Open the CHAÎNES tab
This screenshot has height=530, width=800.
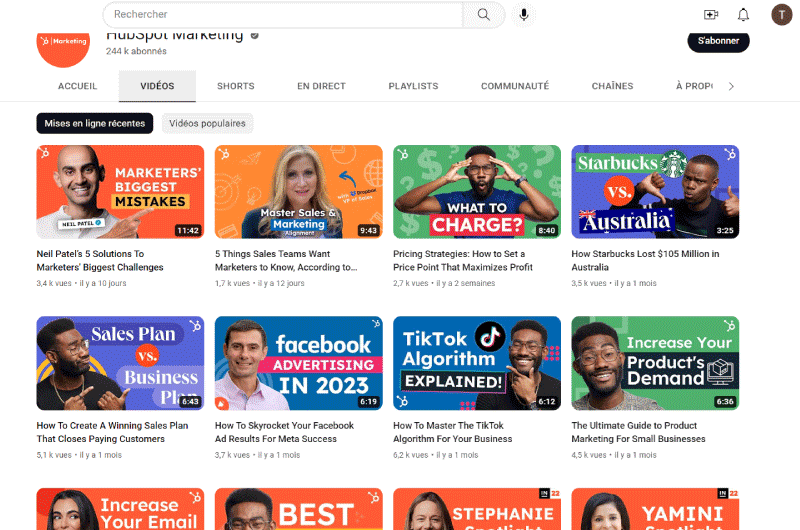pos(612,86)
